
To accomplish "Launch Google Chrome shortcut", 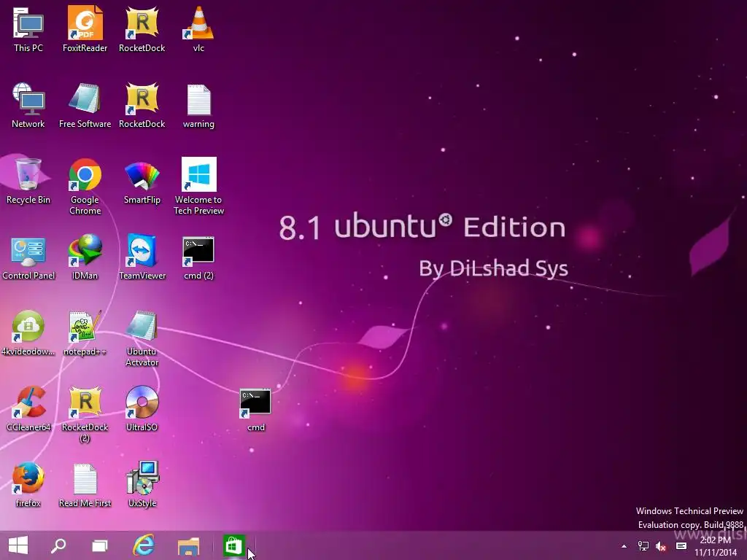I will 85,187.
